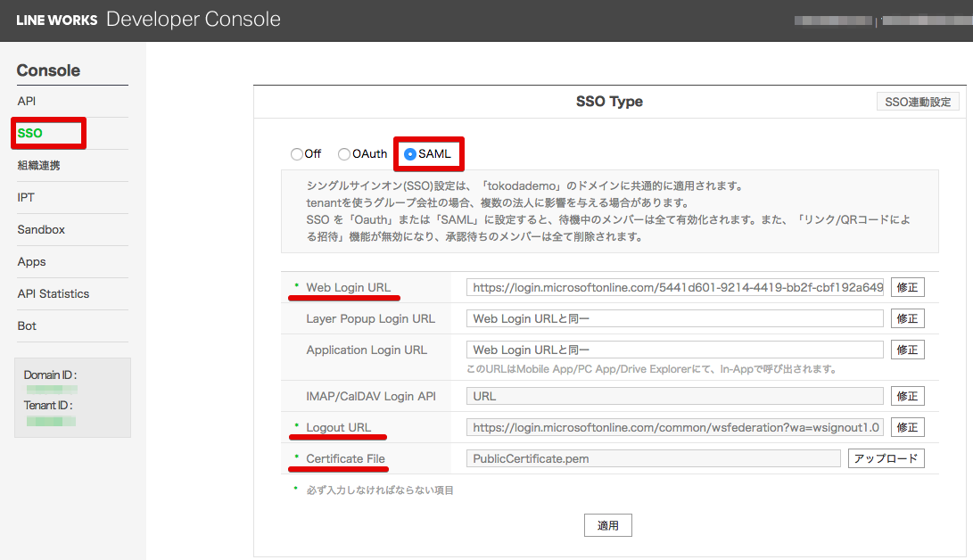
Task: Open the Bot configuration section
Action: (x=26, y=325)
